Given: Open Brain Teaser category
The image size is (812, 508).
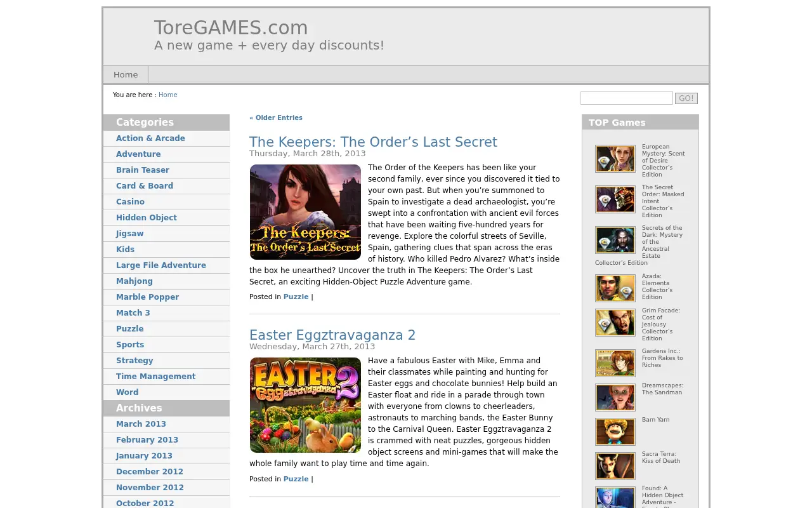Looking at the screenshot, I should pyautogui.click(x=166, y=170).
